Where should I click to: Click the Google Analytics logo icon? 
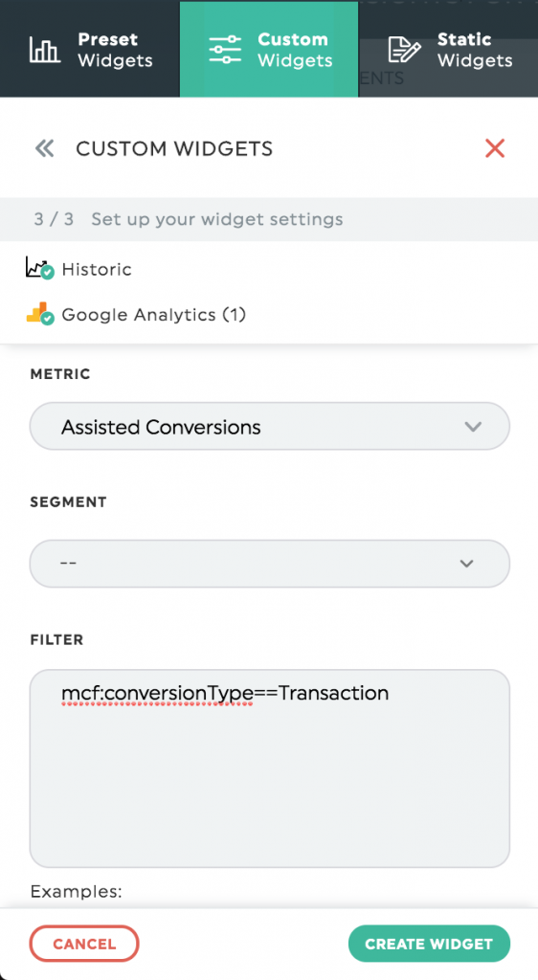[x=36, y=312]
